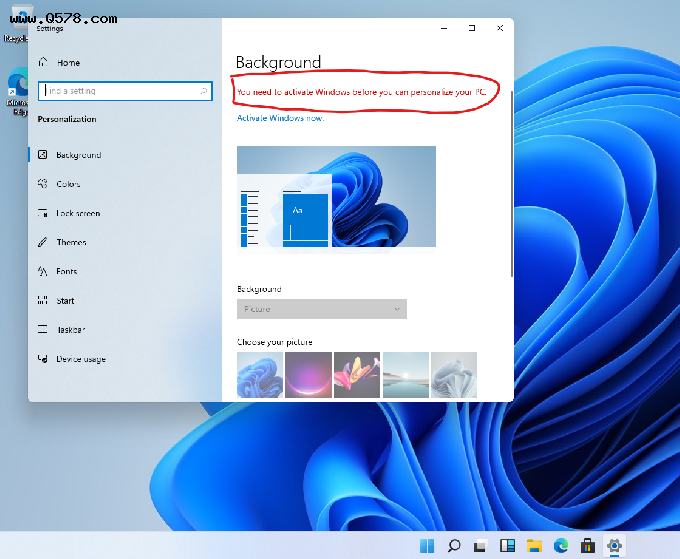680x559 pixels.
Task: Click the Taskbar icon in sidebar
Action: [x=42, y=329]
